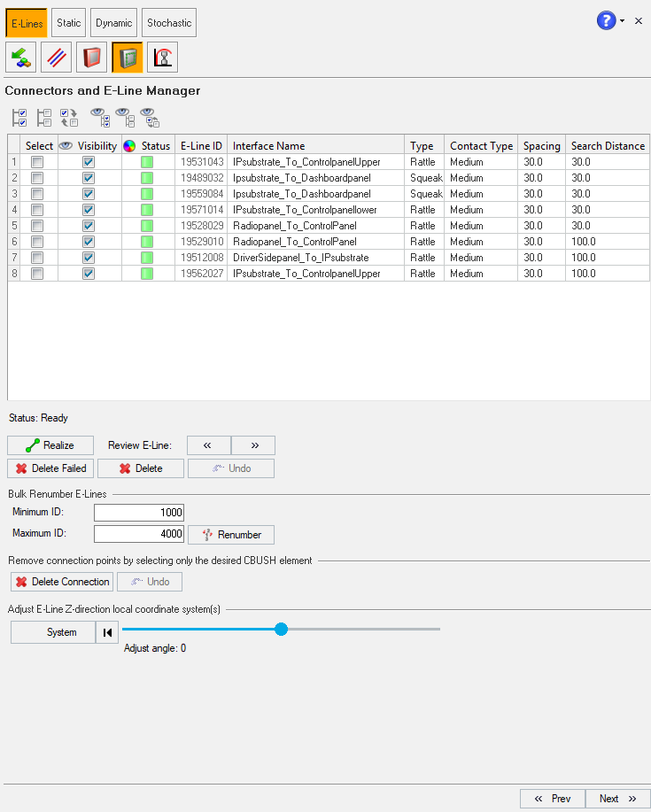The width and height of the screenshot is (651, 812).
Task: Switch to the Static tab
Action: coord(69,23)
